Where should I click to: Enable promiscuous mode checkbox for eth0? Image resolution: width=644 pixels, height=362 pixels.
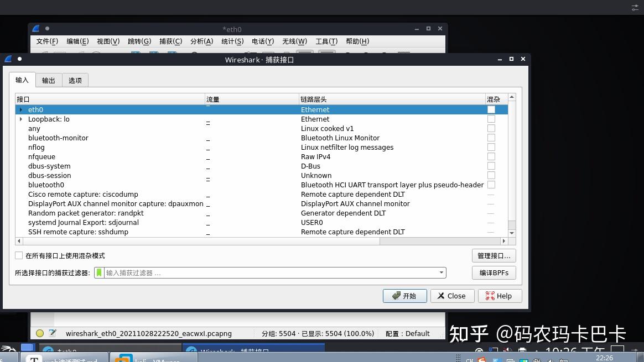[x=491, y=109]
